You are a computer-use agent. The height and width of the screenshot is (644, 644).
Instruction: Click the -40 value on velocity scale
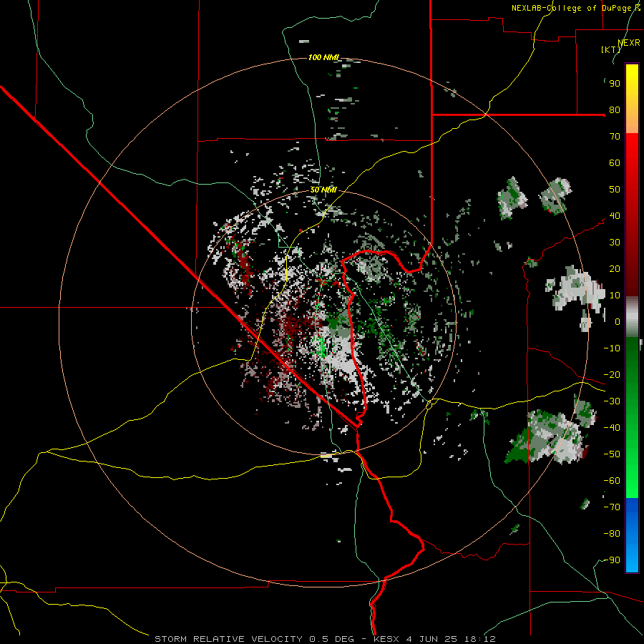[x=612, y=428]
